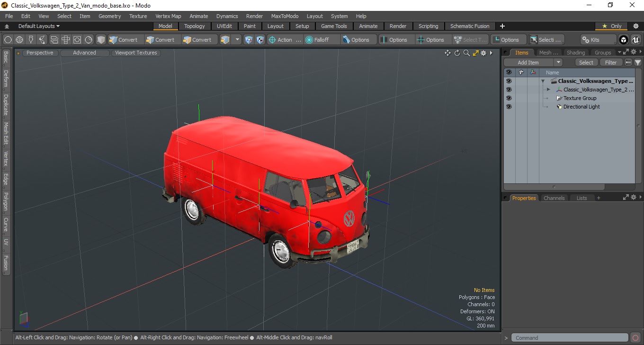644x345 pixels.
Task: Switch to the UVEdit tab
Action: pos(224,26)
